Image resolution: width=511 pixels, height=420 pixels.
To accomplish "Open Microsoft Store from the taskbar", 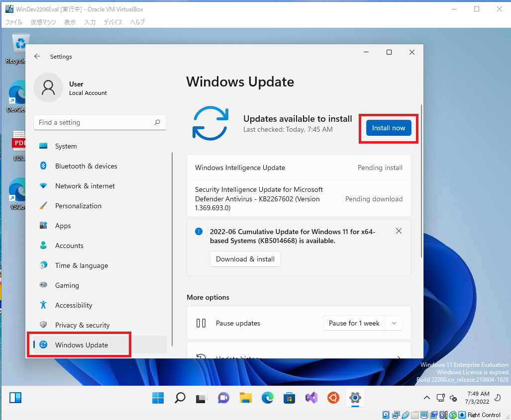I will 290,398.
